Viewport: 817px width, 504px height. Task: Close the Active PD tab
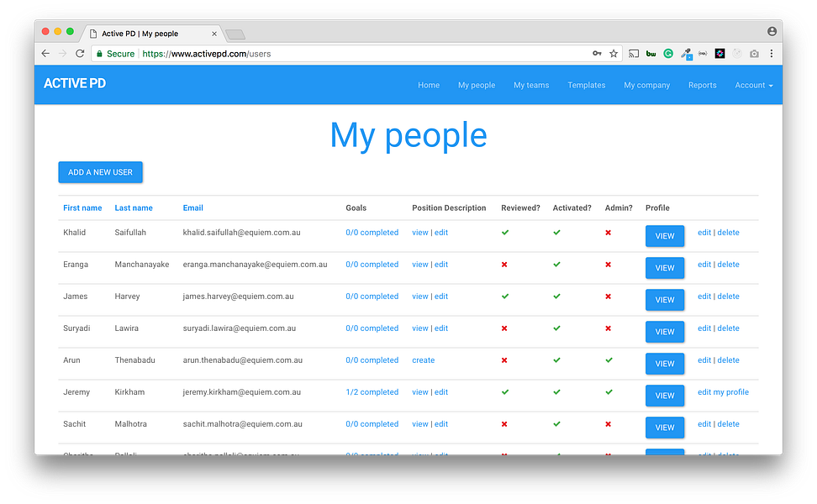coord(214,34)
